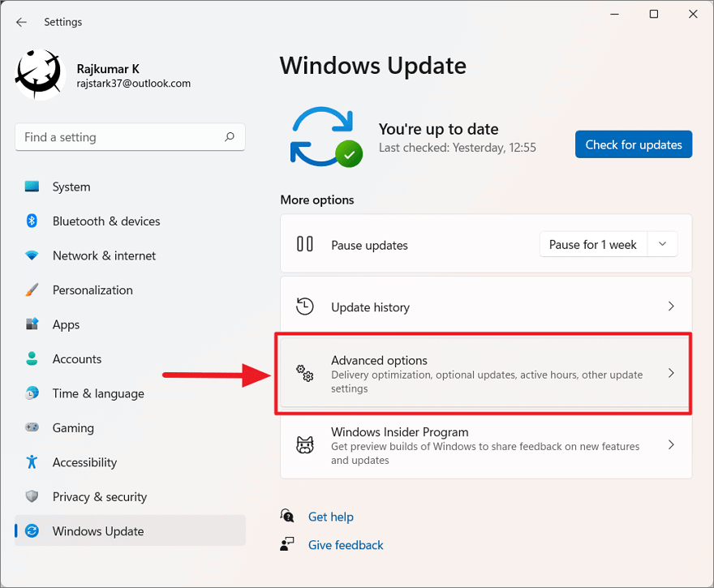Click the rajstark37@outlook.com account email
The image size is (714, 588).
(x=133, y=84)
